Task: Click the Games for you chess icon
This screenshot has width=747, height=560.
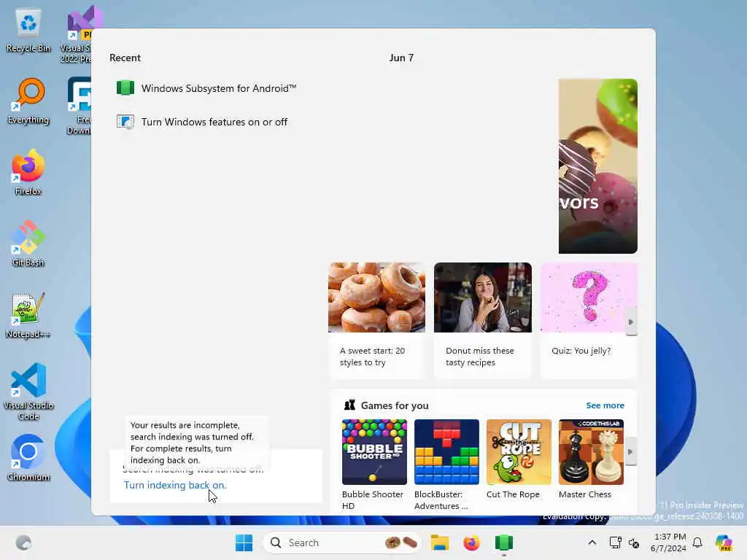Action: coord(349,405)
